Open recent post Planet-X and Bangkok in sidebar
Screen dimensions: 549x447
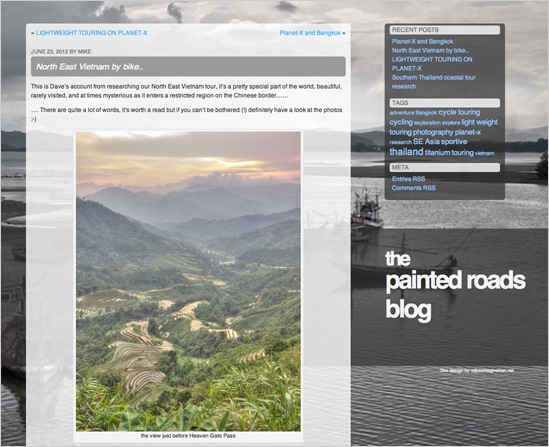422,41
